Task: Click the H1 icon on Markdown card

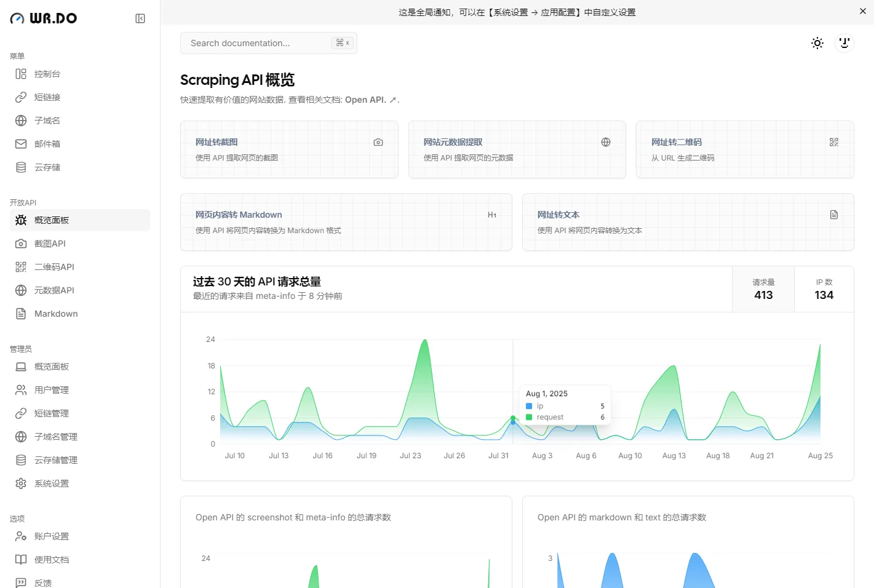Action: tap(492, 215)
